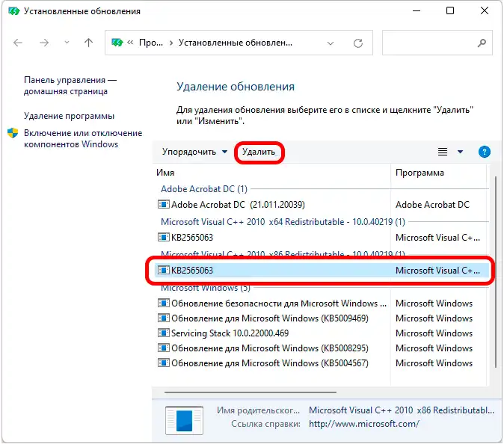Open help with the question mark icon
504x444 pixels.
click(485, 152)
